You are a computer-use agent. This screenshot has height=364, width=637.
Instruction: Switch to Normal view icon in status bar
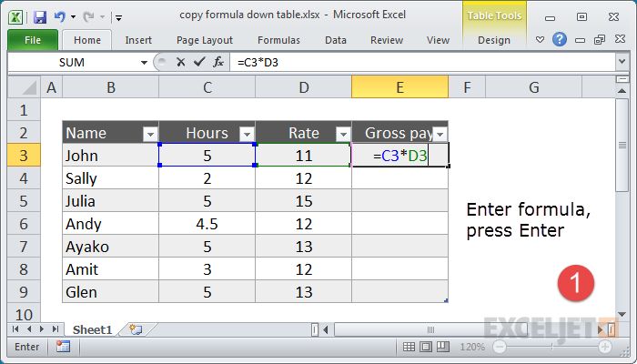409,347
